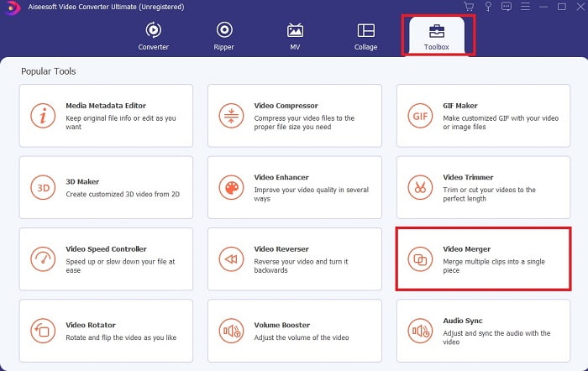Open 3D Maker title text
The image size is (588, 371).
click(82, 182)
